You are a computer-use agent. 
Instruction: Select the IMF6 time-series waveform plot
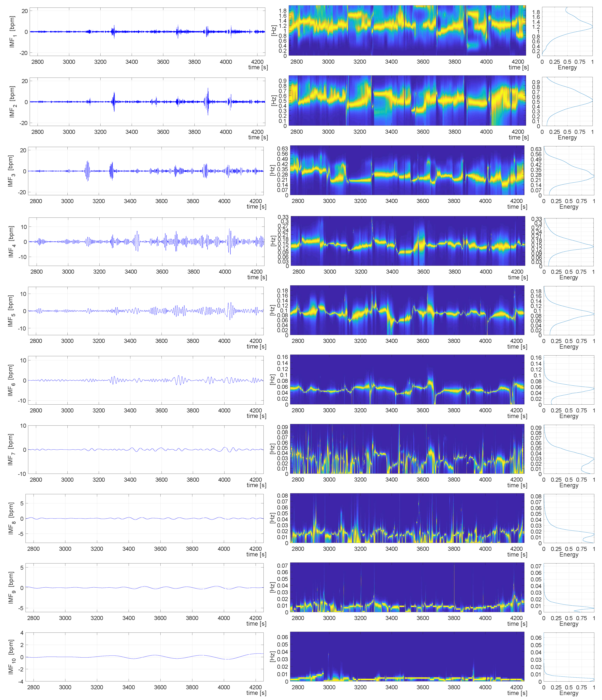[146, 380]
